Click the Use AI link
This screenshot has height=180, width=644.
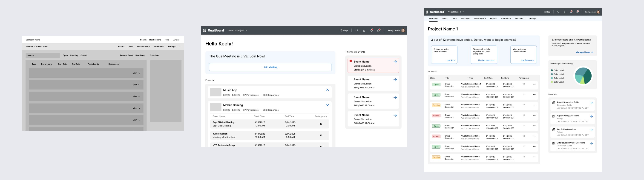point(451,60)
